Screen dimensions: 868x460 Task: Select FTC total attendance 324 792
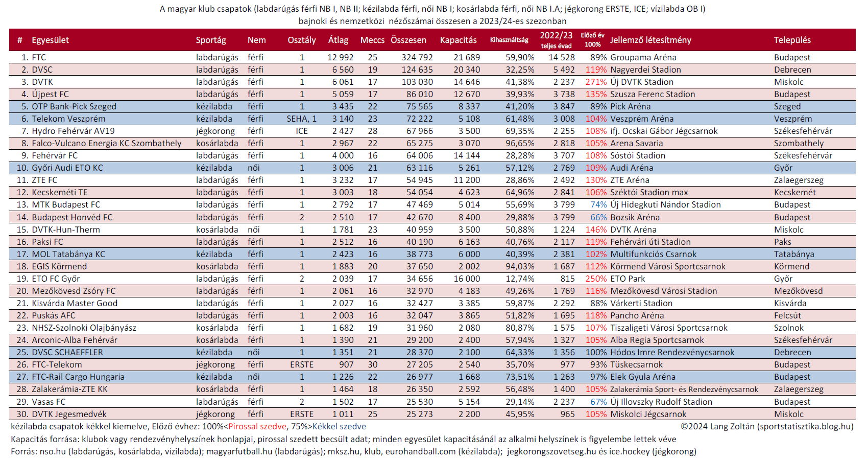(417, 57)
